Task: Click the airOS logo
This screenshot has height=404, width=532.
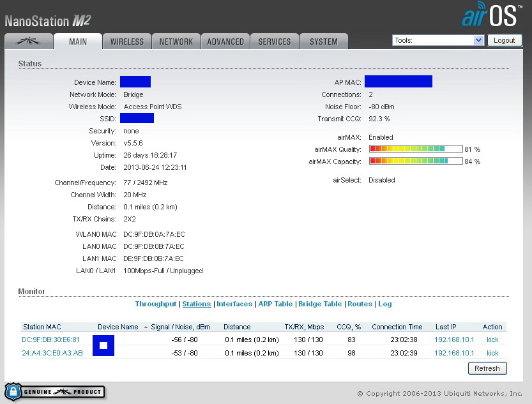Action: click(493, 17)
